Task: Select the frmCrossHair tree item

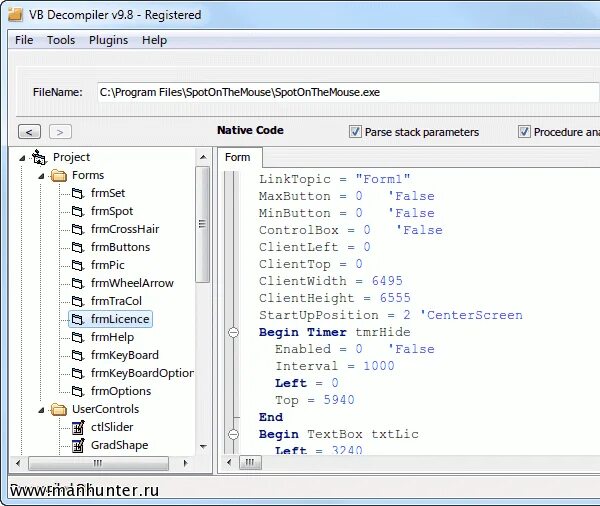Action: point(125,229)
